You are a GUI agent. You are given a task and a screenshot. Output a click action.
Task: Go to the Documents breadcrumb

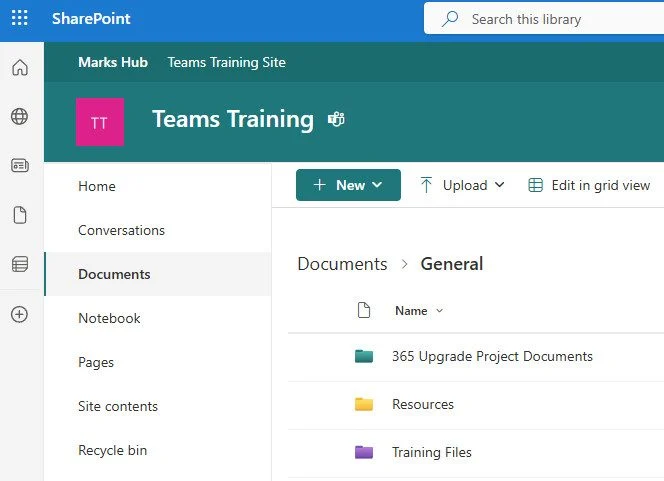click(x=342, y=264)
